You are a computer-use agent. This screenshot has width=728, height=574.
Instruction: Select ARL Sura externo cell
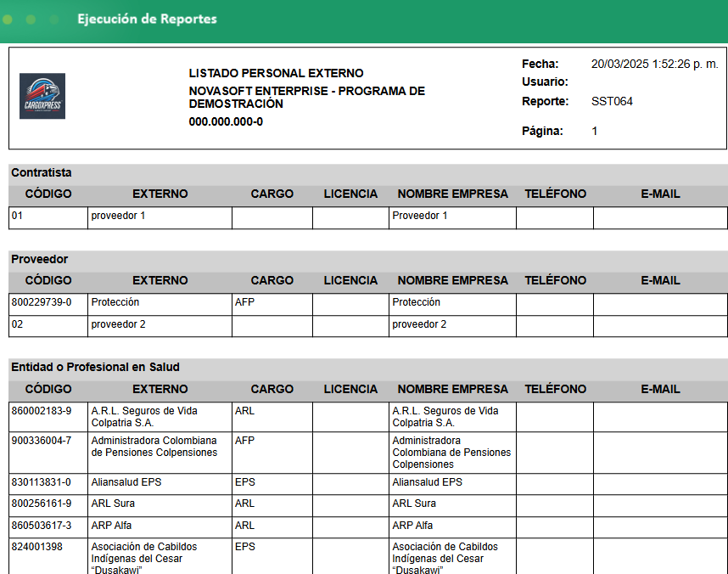pos(160,505)
